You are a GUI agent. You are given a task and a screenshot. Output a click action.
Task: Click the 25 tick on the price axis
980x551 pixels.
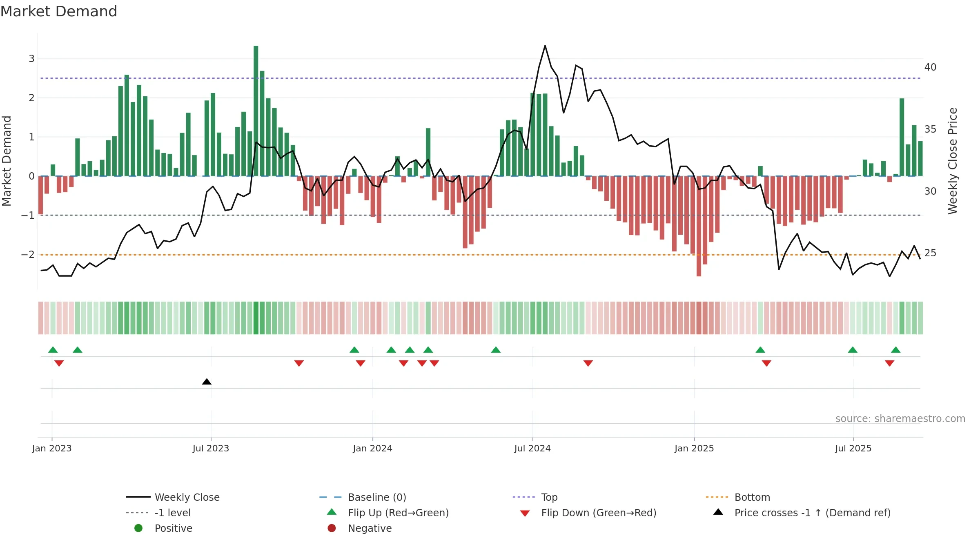point(931,253)
